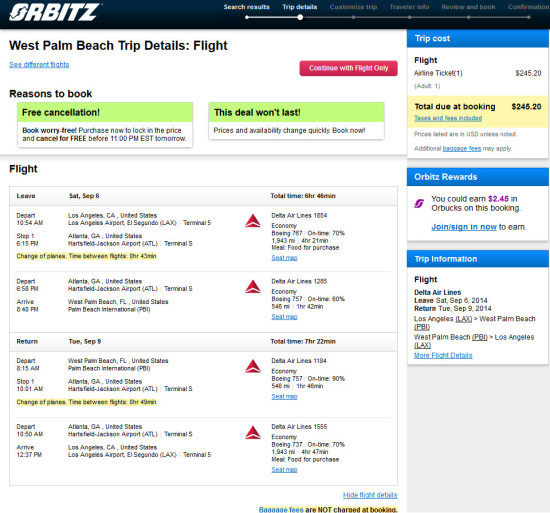Continue with Flight Only
The width and height of the screenshot is (550, 513).
pos(348,68)
